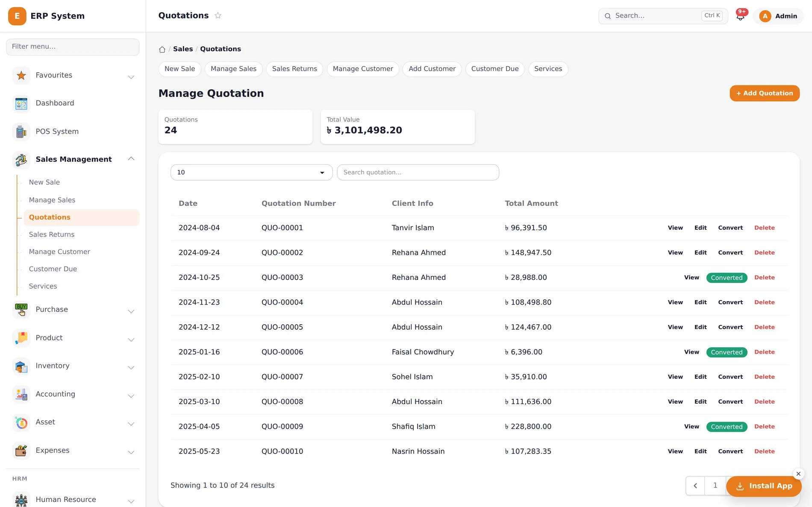
Task: Click the Inventory sidebar icon
Action: 21,366
